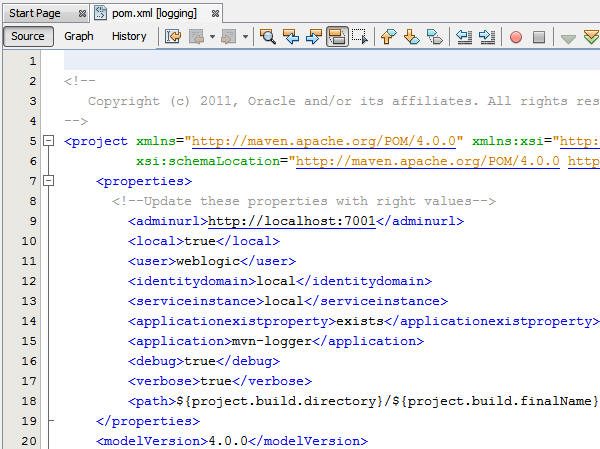Click Toggle Bookmark icon

click(435, 37)
